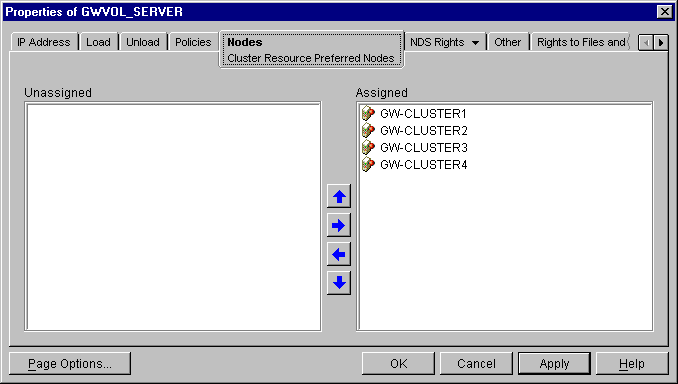Close the Properties of GWVOL_SERVER dialog
Viewport: 678px width, 384px height.
pyautogui.click(x=665, y=12)
